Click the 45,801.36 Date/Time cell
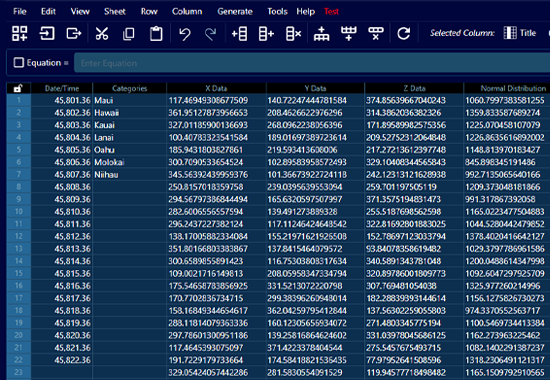The image size is (550, 380). 62,100
